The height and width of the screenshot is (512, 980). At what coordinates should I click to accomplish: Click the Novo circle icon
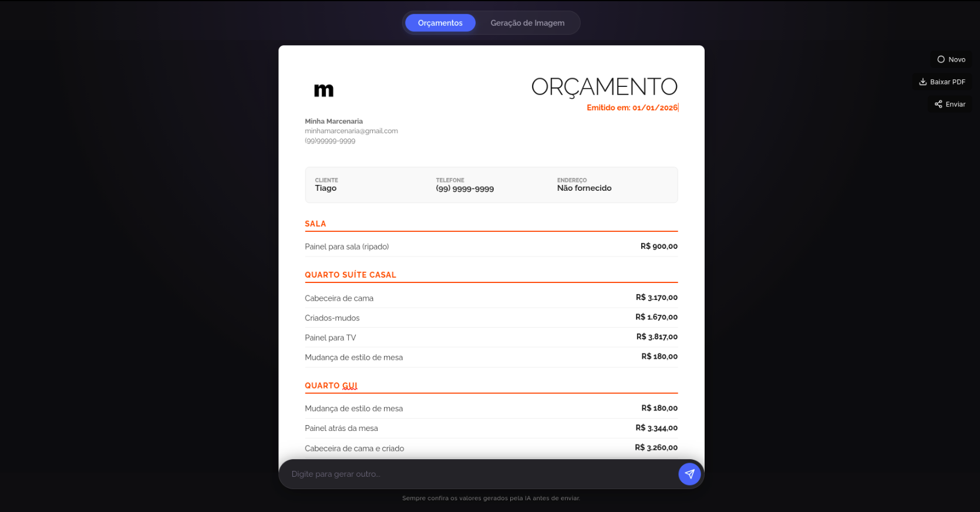point(941,59)
